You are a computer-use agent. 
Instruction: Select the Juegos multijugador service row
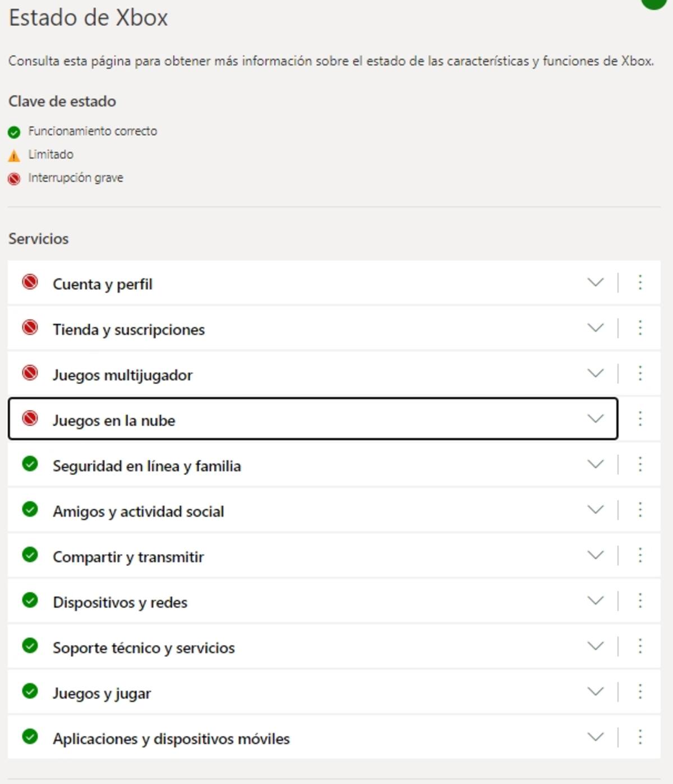click(313, 373)
